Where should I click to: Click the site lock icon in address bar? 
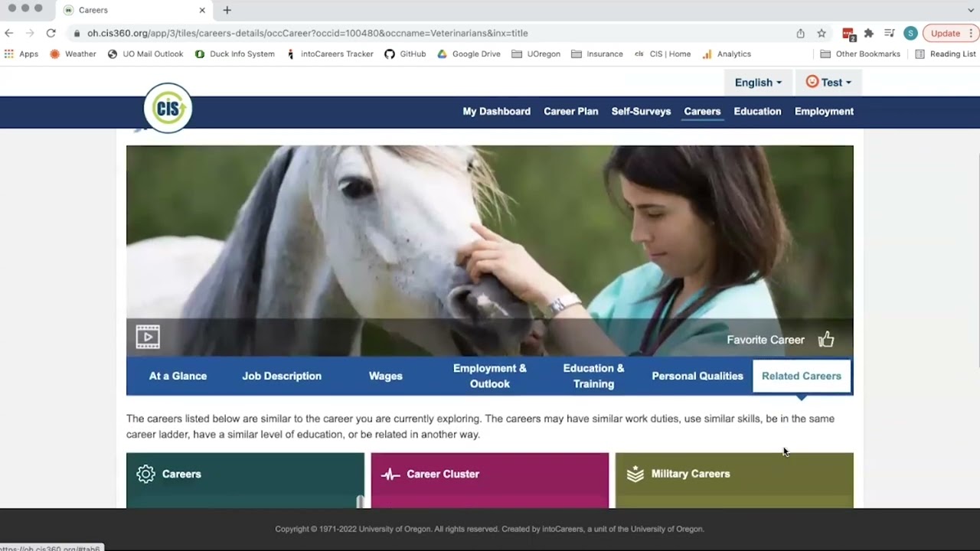click(77, 33)
